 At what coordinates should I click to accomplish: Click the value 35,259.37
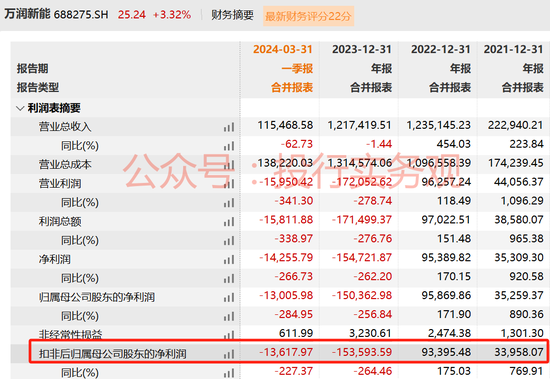click(519, 296)
